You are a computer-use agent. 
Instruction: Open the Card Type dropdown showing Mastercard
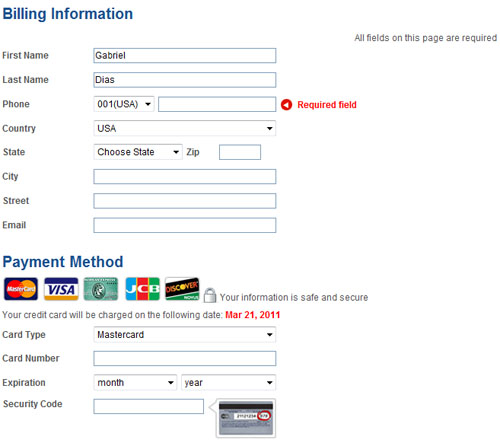click(x=185, y=335)
